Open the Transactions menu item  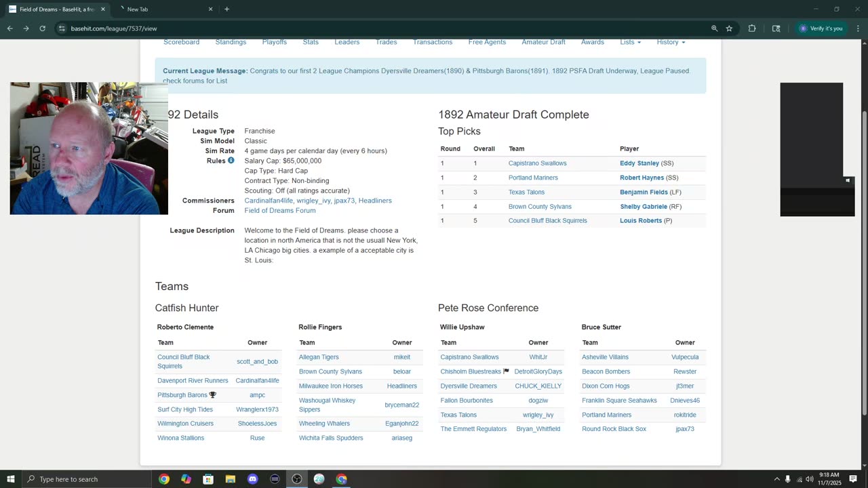pyautogui.click(x=433, y=42)
